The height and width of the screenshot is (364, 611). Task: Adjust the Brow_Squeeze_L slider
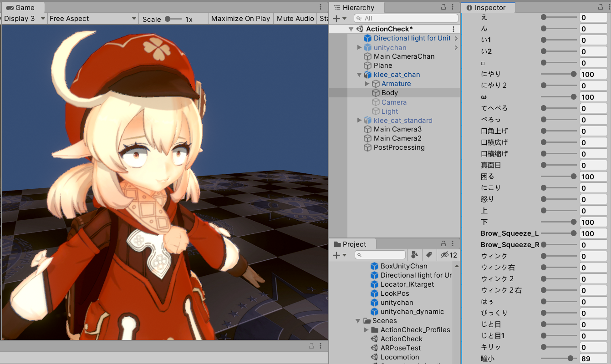558,233
